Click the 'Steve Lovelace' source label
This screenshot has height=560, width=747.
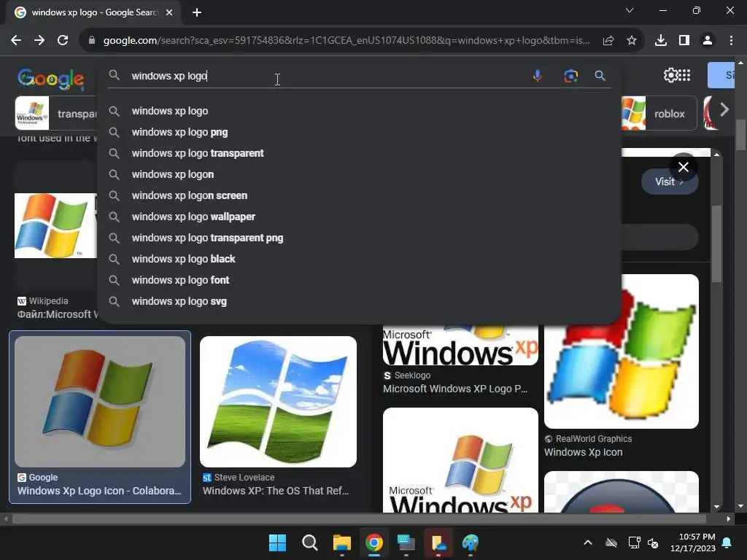(244, 477)
